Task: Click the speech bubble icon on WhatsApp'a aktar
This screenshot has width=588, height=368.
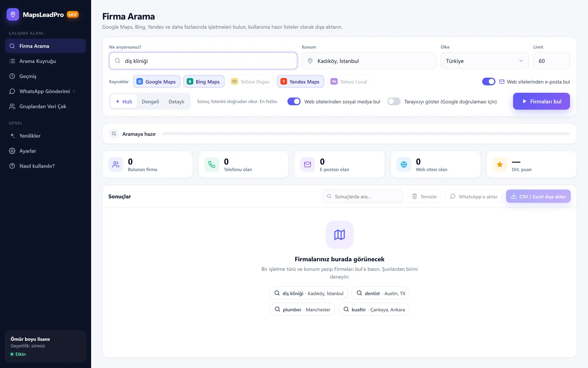Action: click(x=453, y=196)
